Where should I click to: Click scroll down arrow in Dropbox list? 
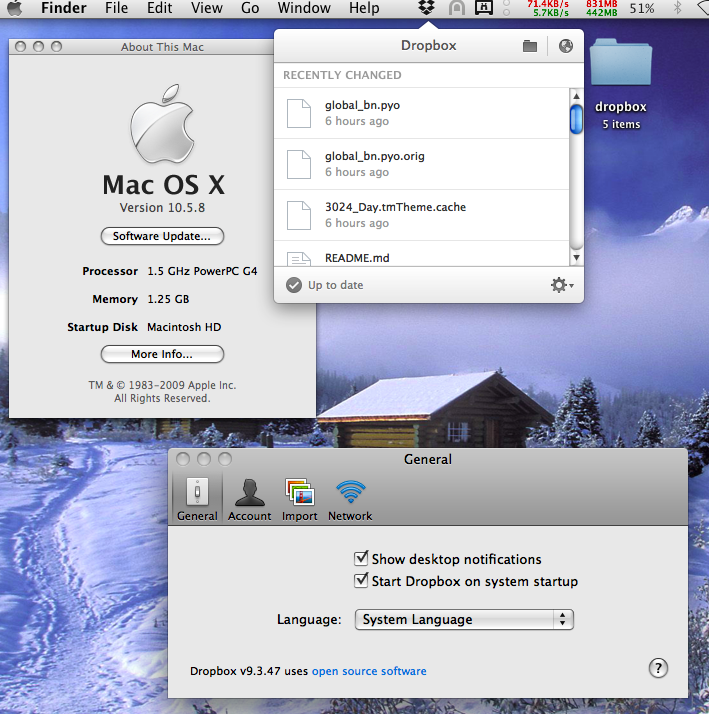[576, 258]
